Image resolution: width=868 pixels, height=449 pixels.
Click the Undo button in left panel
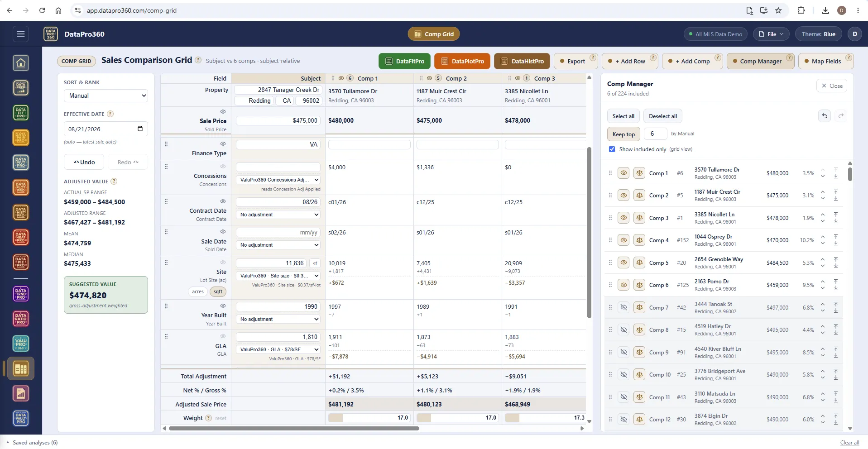pyautogui.click(x=84, y=162)
